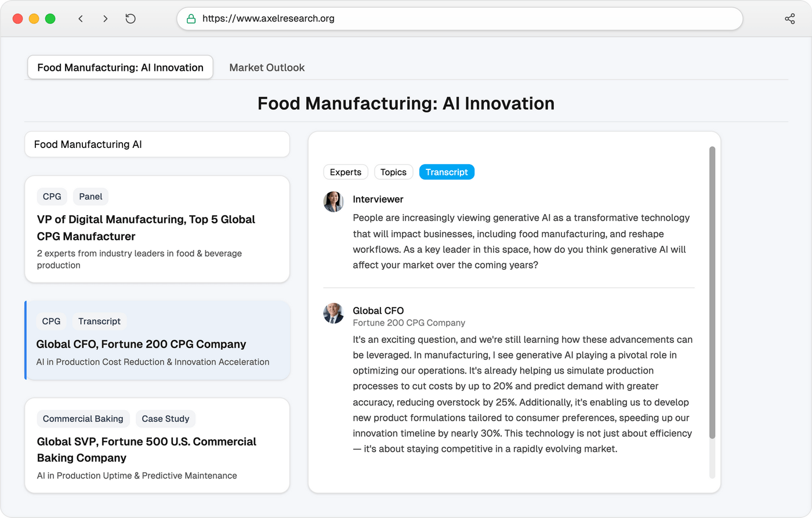The image size is (812, 518).
Task: Switch to the Market Outlook tab
Action: tap(267, 67)
